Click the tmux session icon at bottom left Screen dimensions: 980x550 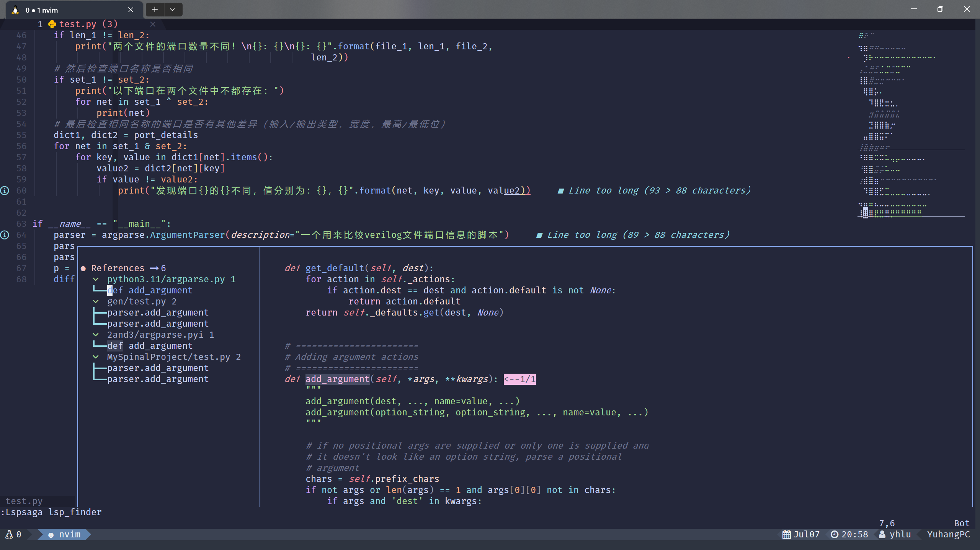click(9, 534)
